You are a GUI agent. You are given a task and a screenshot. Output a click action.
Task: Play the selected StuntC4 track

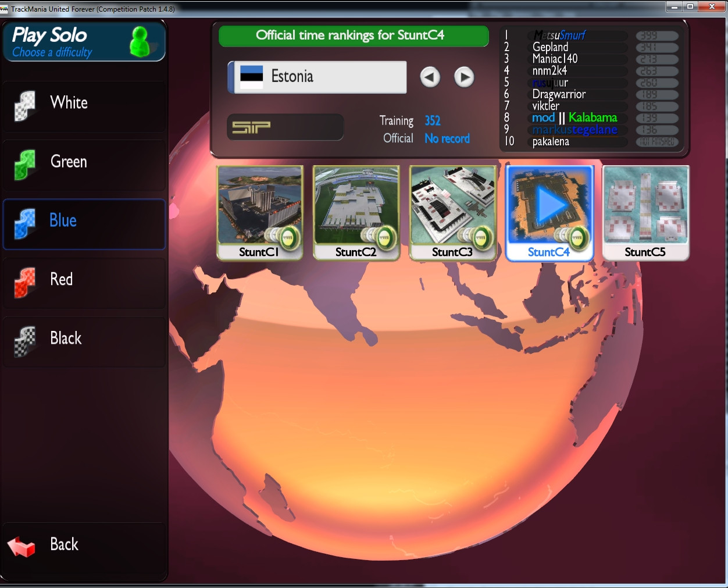pyautogui.click(x=549, y=205)
